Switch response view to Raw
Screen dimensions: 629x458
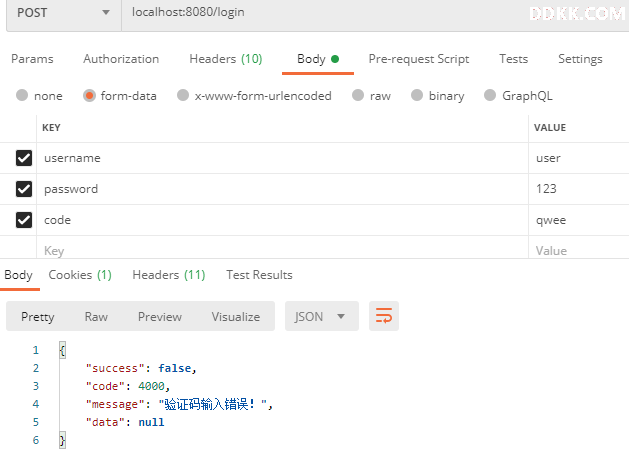coord(96,316)
